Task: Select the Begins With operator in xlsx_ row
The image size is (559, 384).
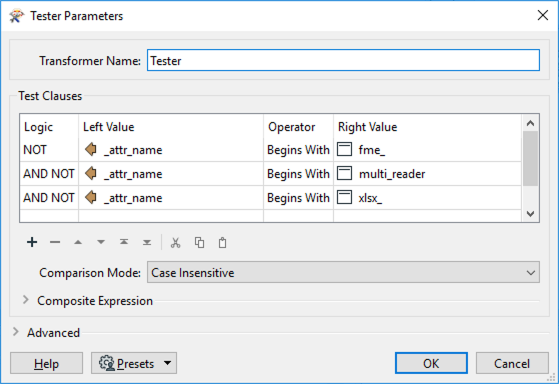Action: [x=298, y=198]
